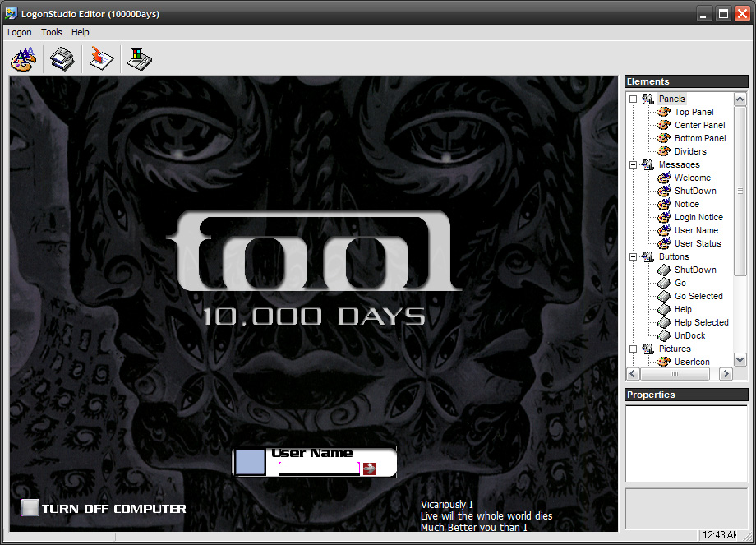756x545 pixels.
Task: Select the UnDock button icon
Action: [664, 335]
